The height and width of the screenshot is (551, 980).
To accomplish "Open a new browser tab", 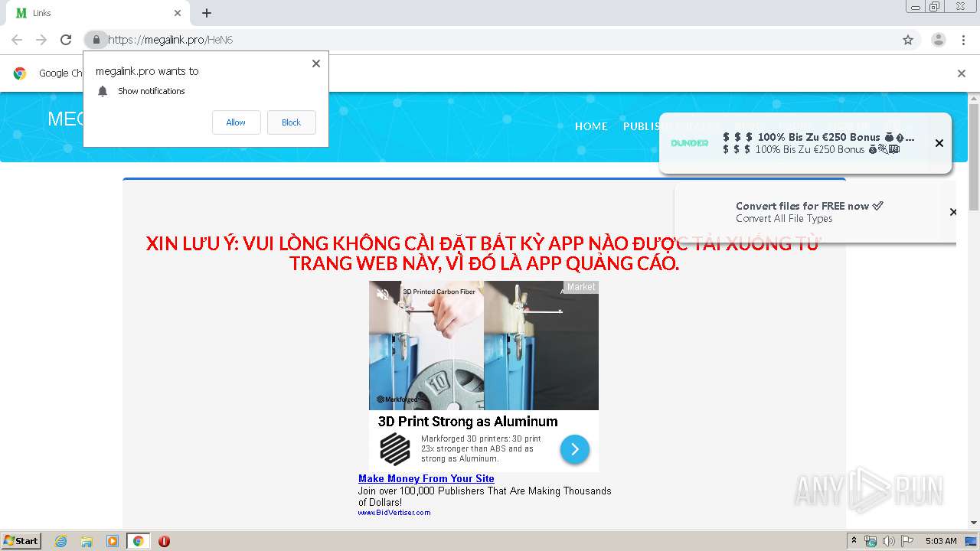I will click(207, 13).
